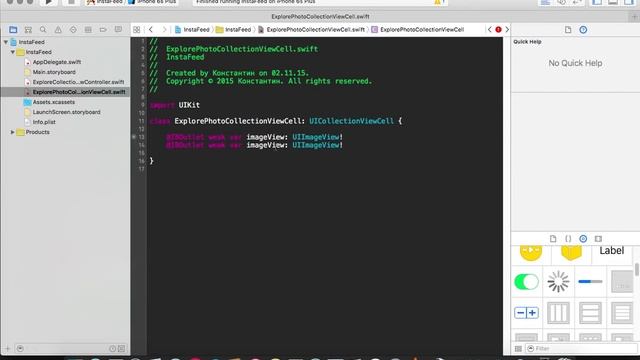Show recent files filter clock icon

[112, 349]
